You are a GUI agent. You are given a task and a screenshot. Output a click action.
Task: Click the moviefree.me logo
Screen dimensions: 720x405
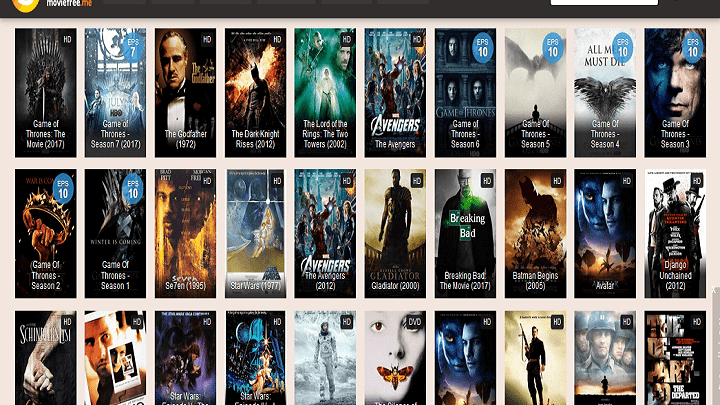52,5
